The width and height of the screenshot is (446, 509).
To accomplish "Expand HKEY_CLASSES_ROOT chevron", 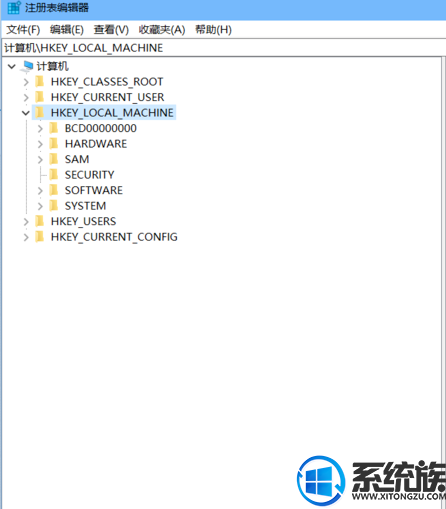I will [26, 82].
